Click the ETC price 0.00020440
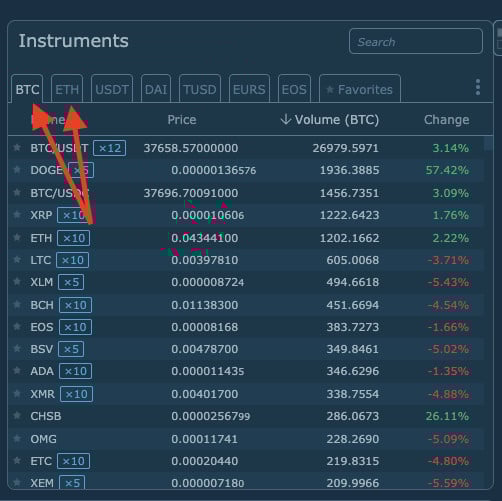Screen dimensions: 502x501 point(205,461)
